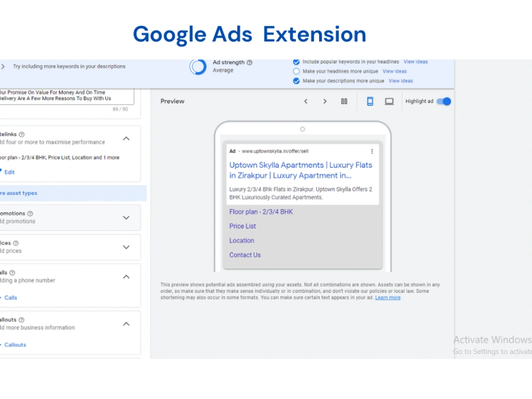This screenshot has width=532, height=399.
Task: Expand the Prices section
Action: [126, 247]
